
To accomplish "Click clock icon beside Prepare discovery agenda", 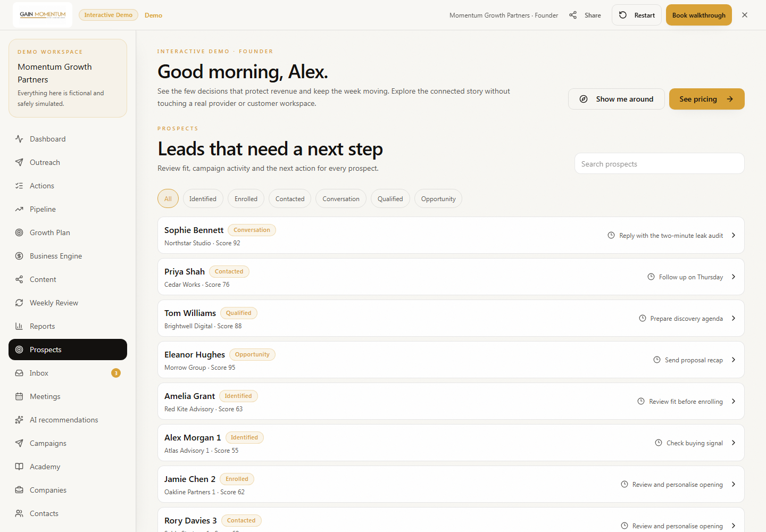I will coord(642,318).
